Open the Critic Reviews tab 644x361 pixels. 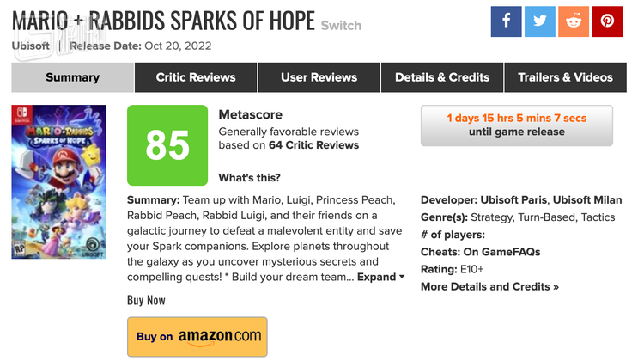pos(196,77)
